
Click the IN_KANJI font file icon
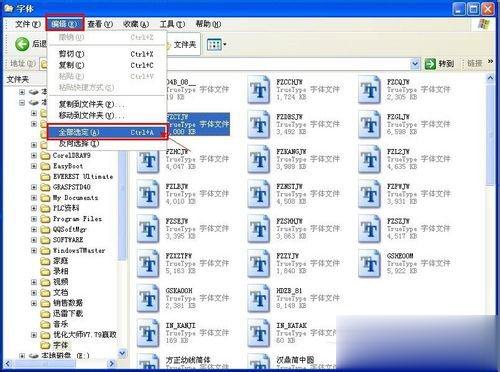[148, 333]
